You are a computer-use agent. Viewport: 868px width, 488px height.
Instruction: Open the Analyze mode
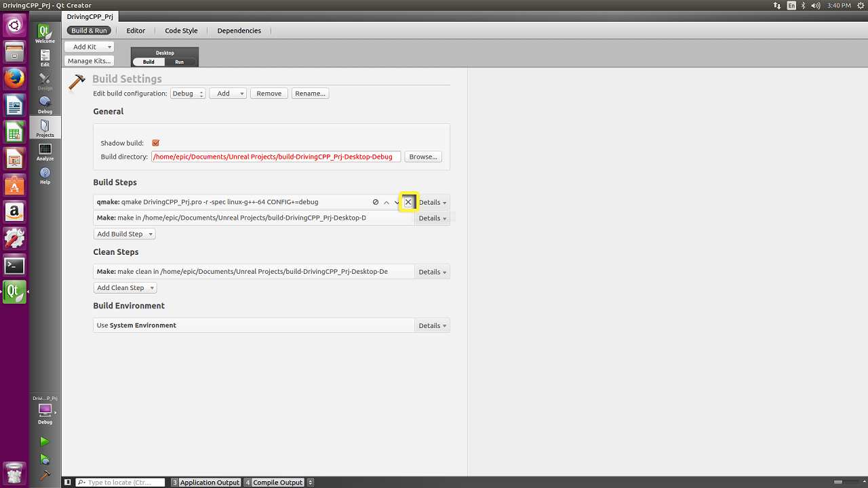tap(45, 152)
